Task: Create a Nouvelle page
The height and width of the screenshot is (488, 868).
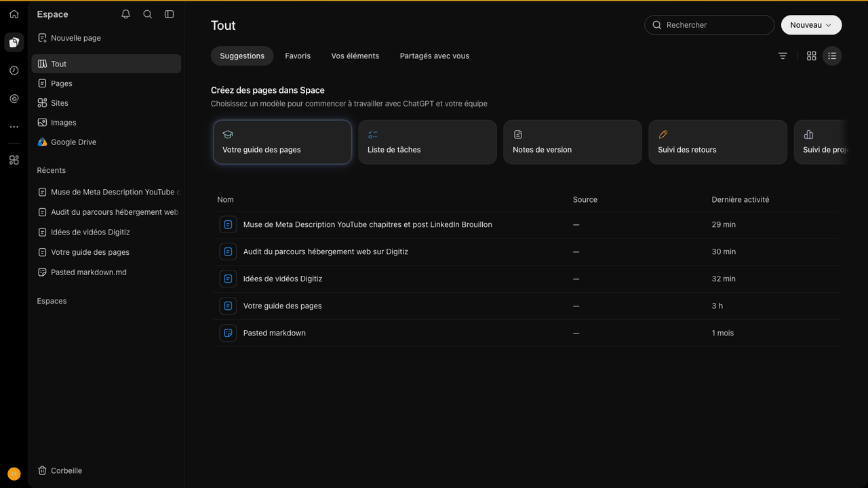Action: tap(106, 38)
